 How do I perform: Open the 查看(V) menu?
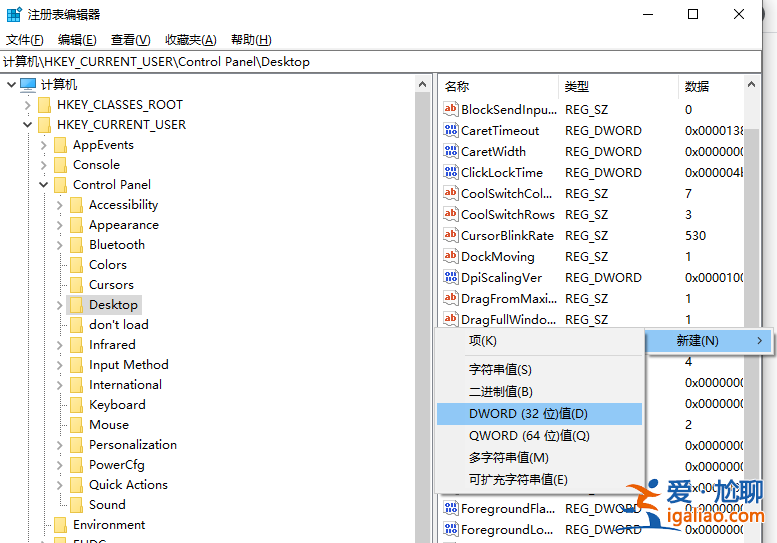130,40
